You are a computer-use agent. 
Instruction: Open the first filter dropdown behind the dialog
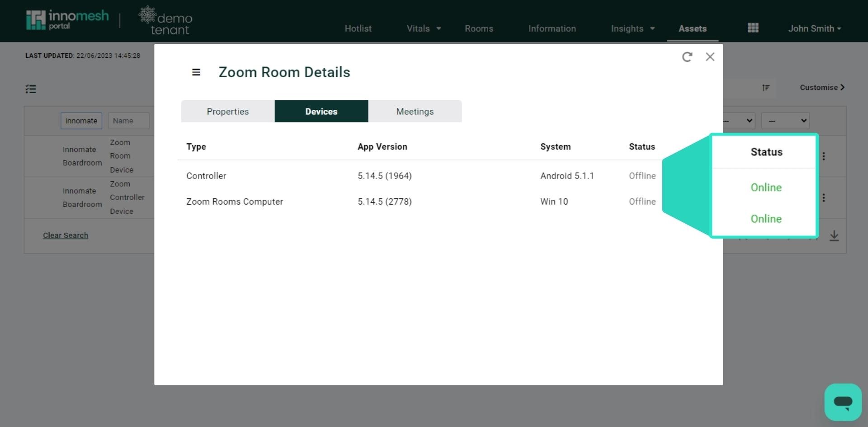(x=740, y=121)
